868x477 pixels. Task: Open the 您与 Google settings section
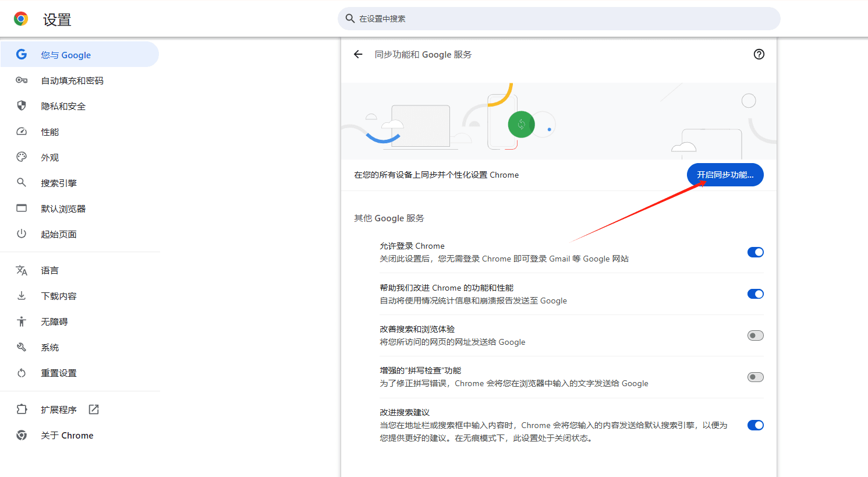tap(79, 54)
